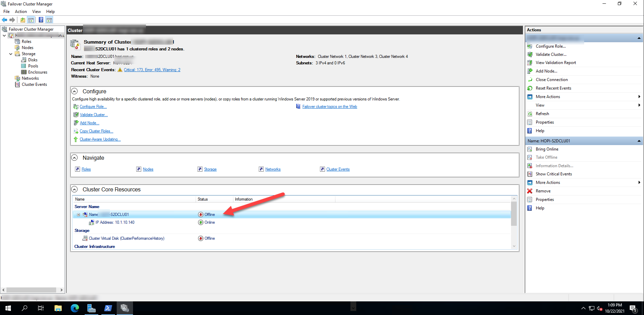Open the View menu in menu bar
This screenshot has height=315, width=644.
pyautogui.click(x=36, y=12)
